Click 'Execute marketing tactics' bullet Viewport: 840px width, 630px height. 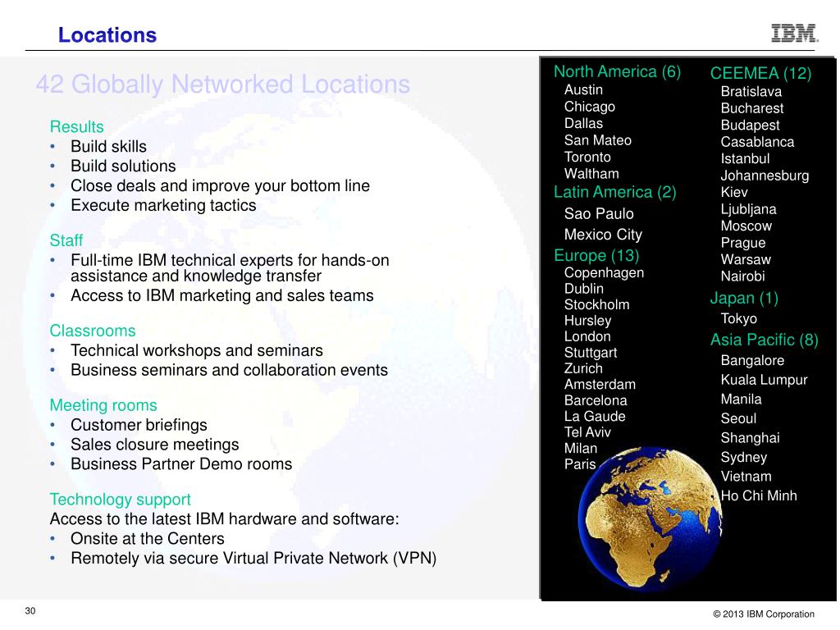tap(163, 205)
